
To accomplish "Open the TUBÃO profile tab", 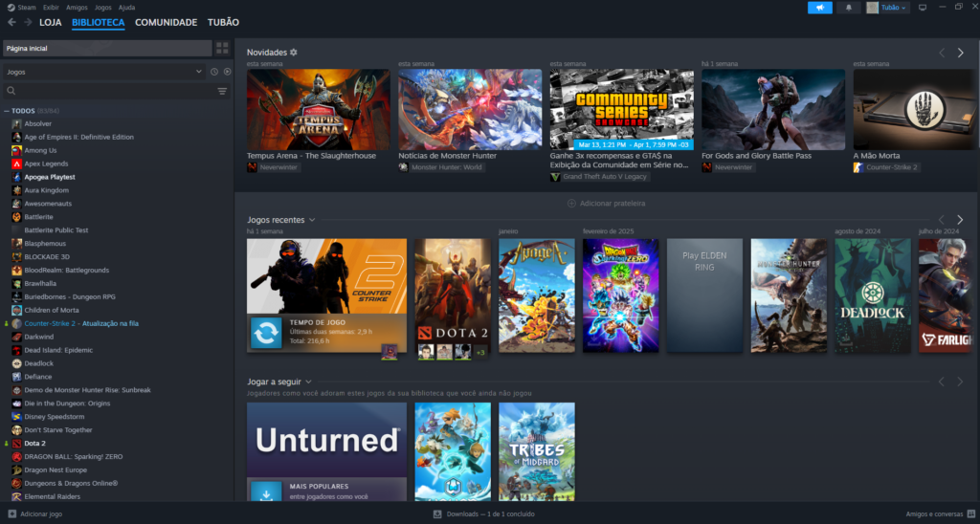I will pos(223,23).
